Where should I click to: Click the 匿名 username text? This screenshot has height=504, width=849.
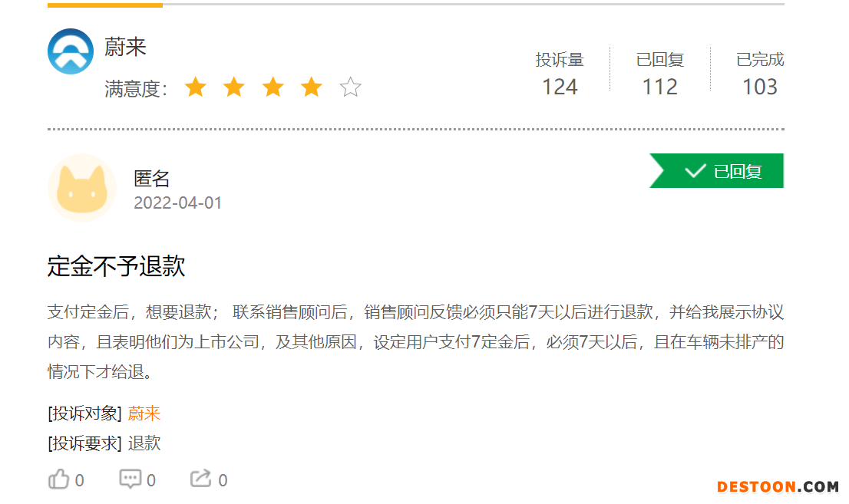[x=152, y=178]
